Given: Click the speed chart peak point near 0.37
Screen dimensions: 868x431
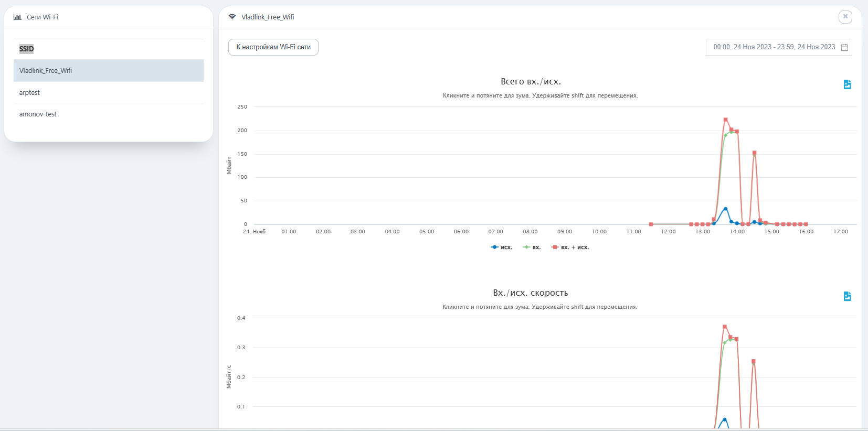Looking at the screenshot, I should click(x=725, y=327).
